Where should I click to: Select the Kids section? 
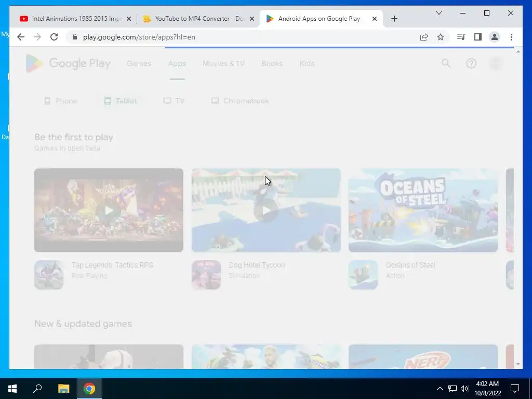tap(307, 63)
